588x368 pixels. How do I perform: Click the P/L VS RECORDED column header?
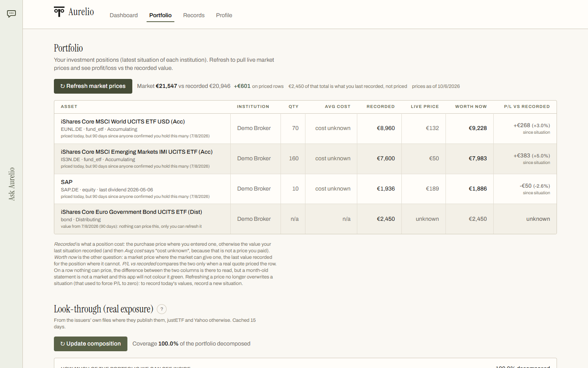point(527,107)
